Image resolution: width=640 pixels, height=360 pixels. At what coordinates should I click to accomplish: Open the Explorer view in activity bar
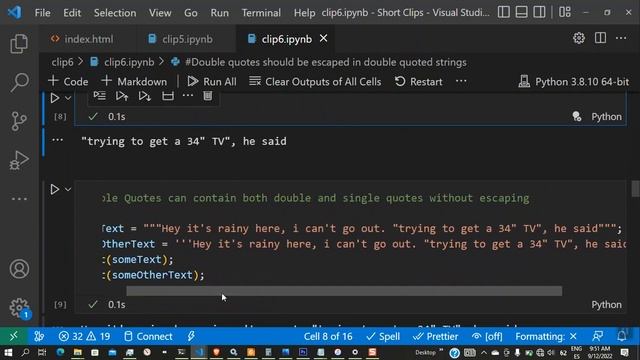coord(19,44)
